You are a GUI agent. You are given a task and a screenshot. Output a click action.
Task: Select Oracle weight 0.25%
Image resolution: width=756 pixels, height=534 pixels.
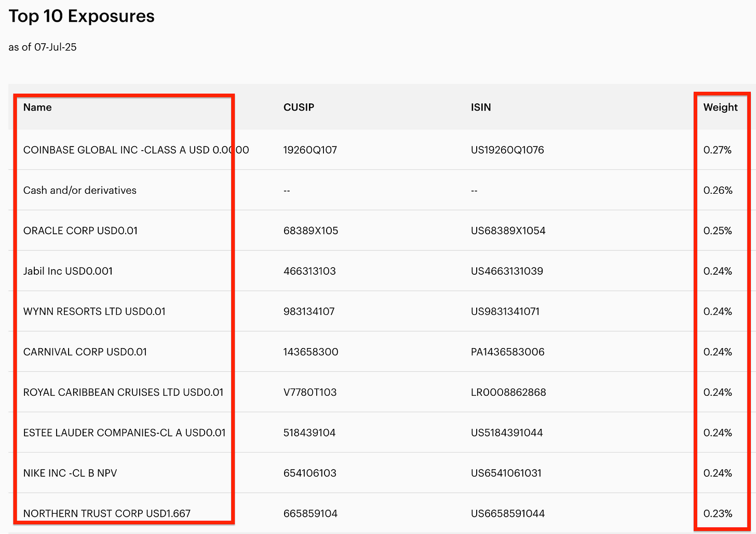[718, 231]
